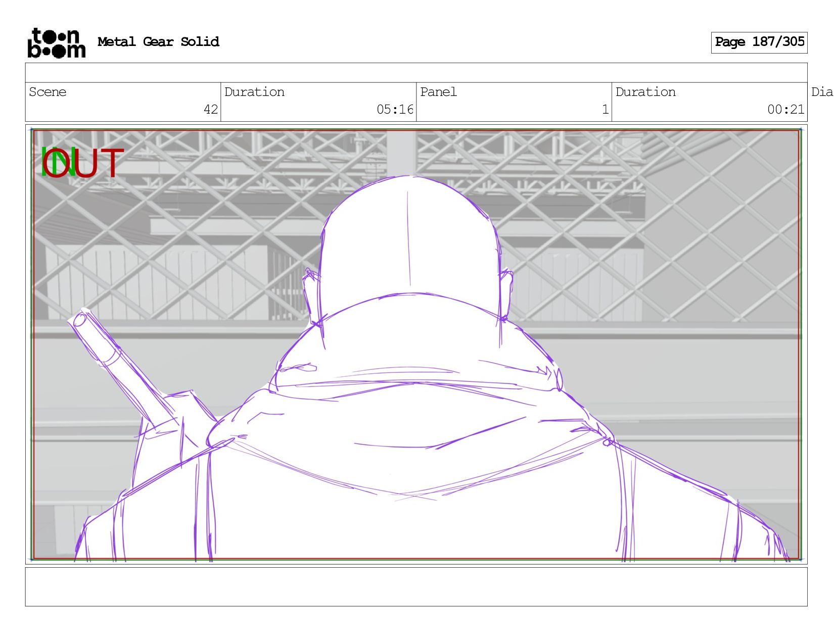The height and width of the screenshot is (644, 834).
Task: Click the 'Panel' header label
Action: 438,92
